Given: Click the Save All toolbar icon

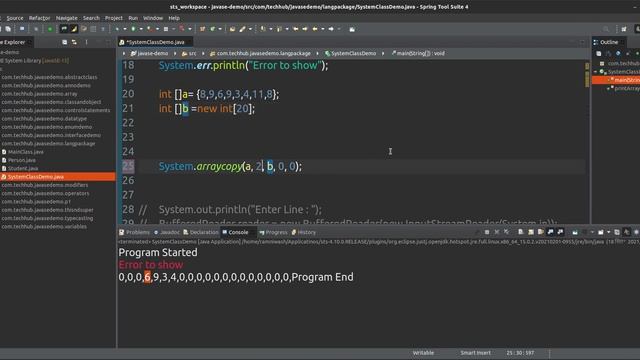Looking at the screenshot, I should coord(9,29).
